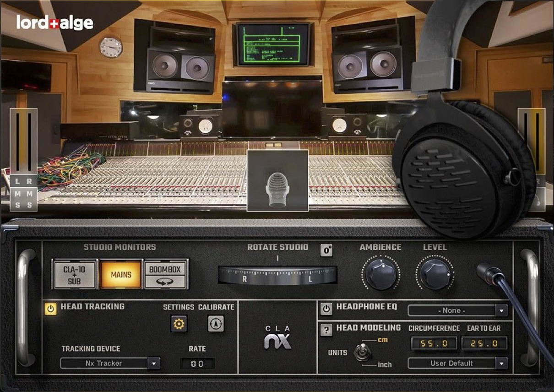The height and width of the screenshot is (392, 554).
Task: Expand the Tracking Device Nx Tracker dropdown
Action: (x=110, y=364)
